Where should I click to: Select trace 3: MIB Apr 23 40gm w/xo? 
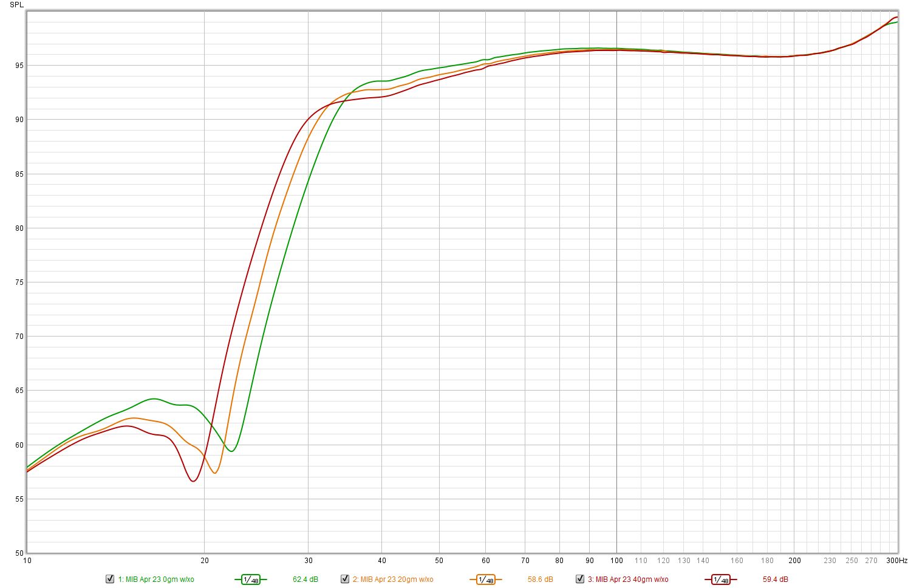pos(628,579)
